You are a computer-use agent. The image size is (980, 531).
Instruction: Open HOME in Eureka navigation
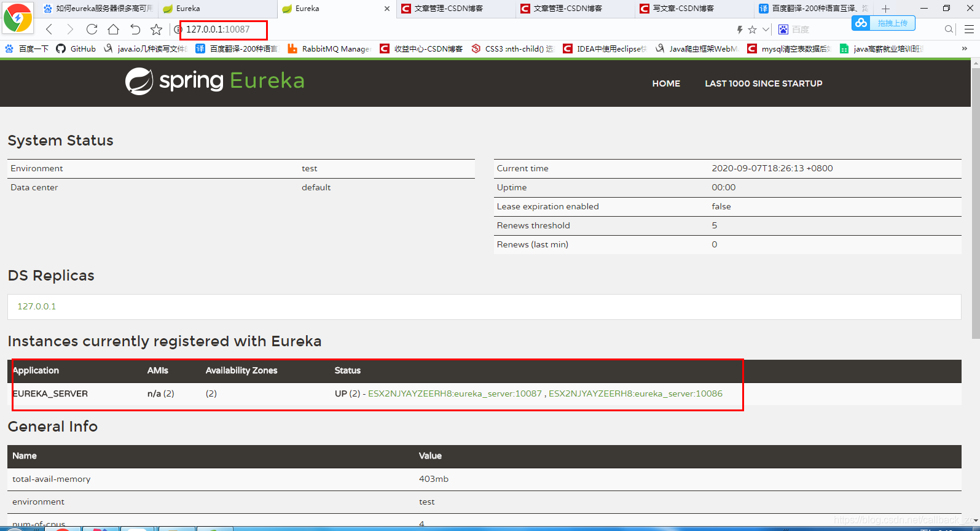click(x=666, y=83)
